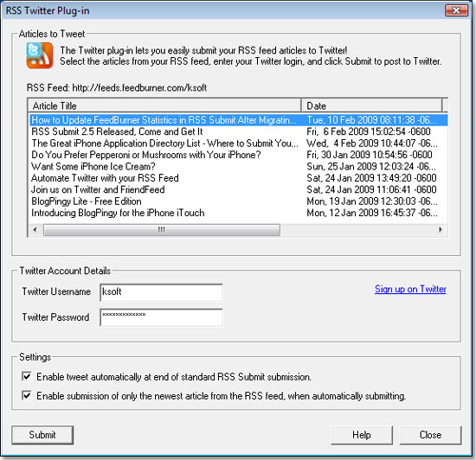Select 'BlogPingy Lite - Free Edition' article
This screenshot has height=460, width=476.
pyautogui.click(x=238, y=201)
